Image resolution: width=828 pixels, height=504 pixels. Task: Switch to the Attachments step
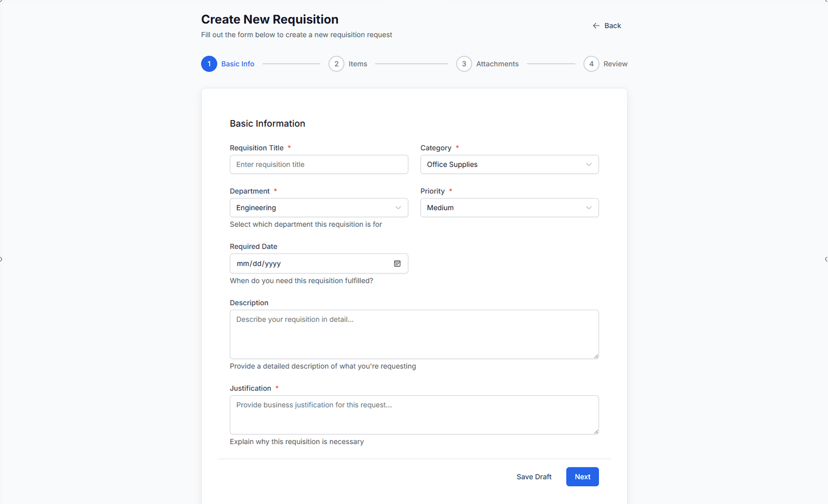(x=497, y=64)
